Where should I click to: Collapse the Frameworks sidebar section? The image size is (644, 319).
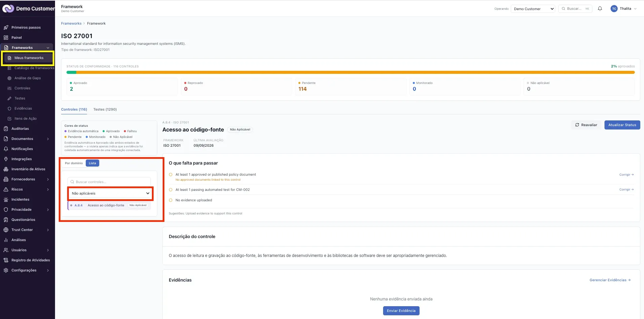(x=48, y=48)
